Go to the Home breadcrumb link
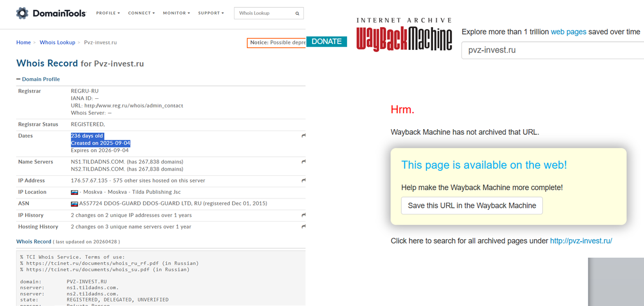This screenshot has width=644, height=306. click(24, 42)
